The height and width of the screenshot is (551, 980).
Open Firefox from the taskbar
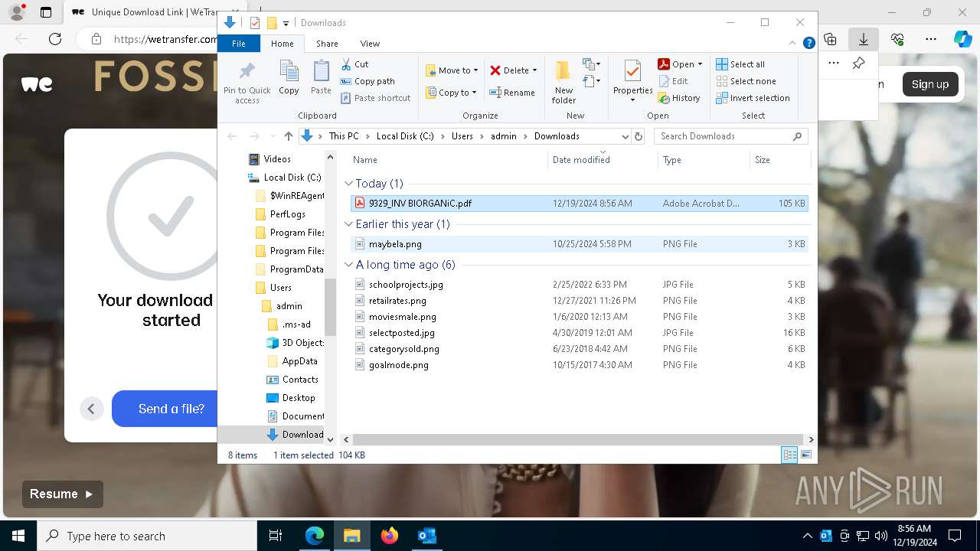390,536
